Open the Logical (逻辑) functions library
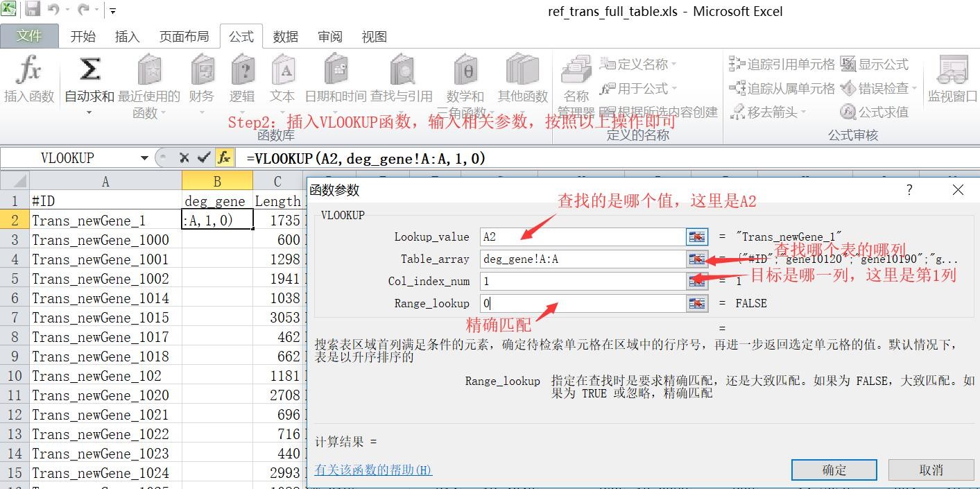Screen dimensions: 980x489 pyautogui.click(x=242, y=71)
